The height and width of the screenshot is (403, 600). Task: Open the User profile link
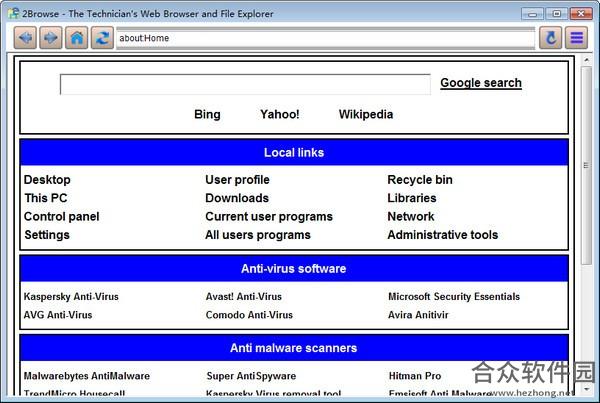(x=237, y=179)
